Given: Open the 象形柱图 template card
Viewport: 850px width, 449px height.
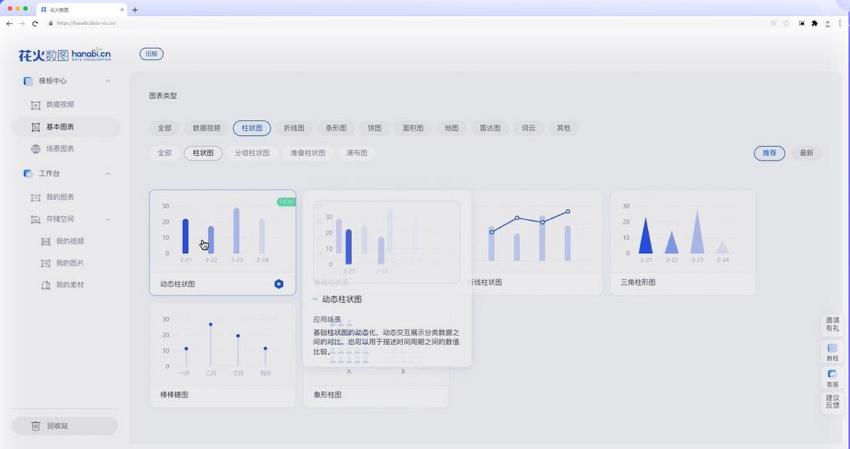Looking at the screenshot, I should (376, 389).
